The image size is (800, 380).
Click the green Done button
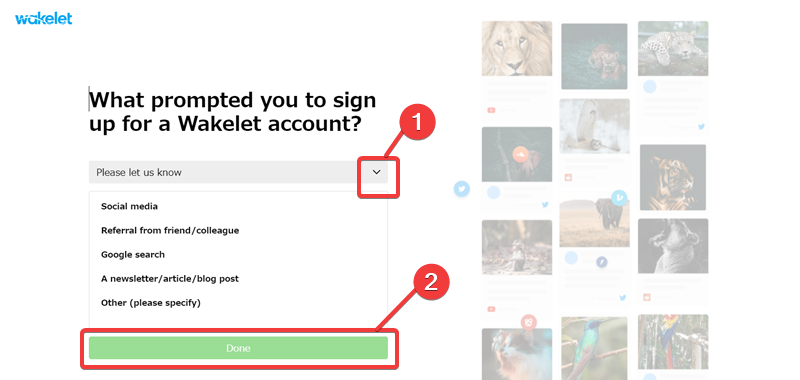pyautogui.click(x=238, y=348)
